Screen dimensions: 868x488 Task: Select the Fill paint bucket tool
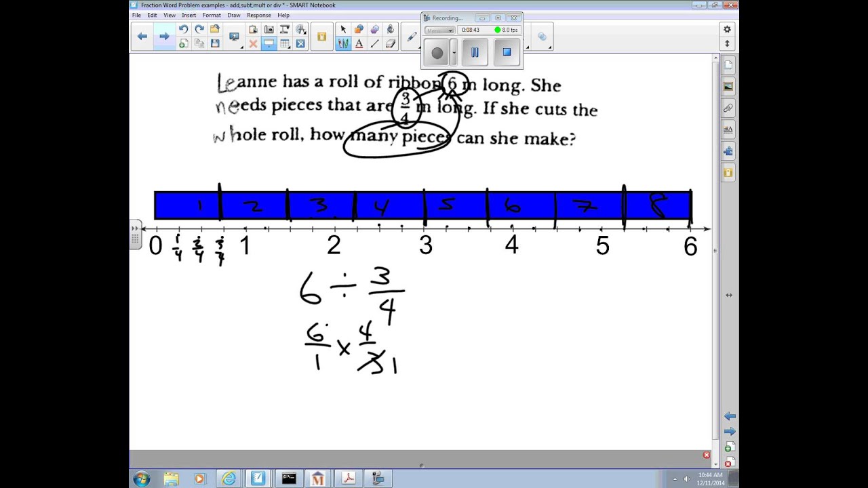(x=390, y=29)
